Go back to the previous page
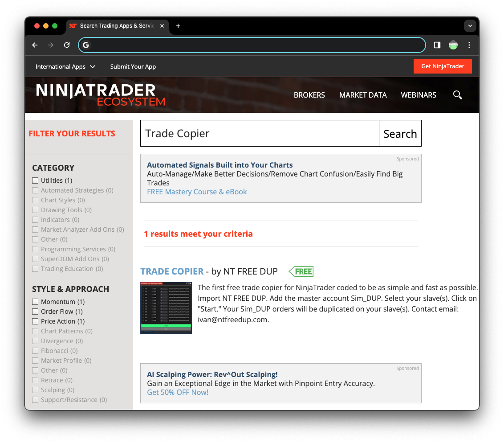504x443 pixels. [x=35, y=45]
